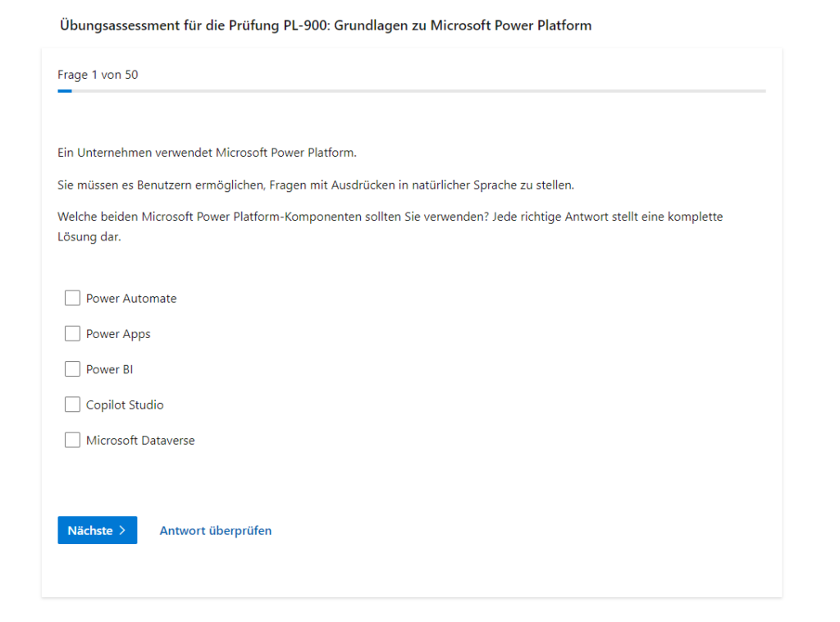Click the 'Copilot Studio' answer label

click(x=125, y=405)
